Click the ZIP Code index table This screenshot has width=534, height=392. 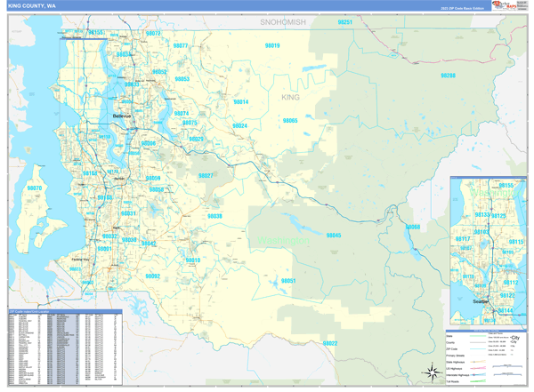click(x=65, y=348)
